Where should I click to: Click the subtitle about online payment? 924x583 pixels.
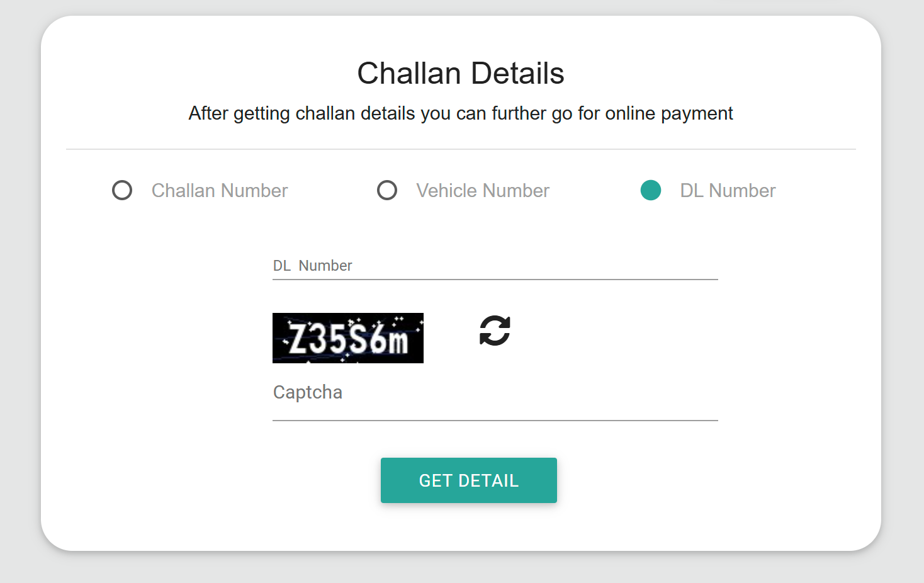[461, 113]
